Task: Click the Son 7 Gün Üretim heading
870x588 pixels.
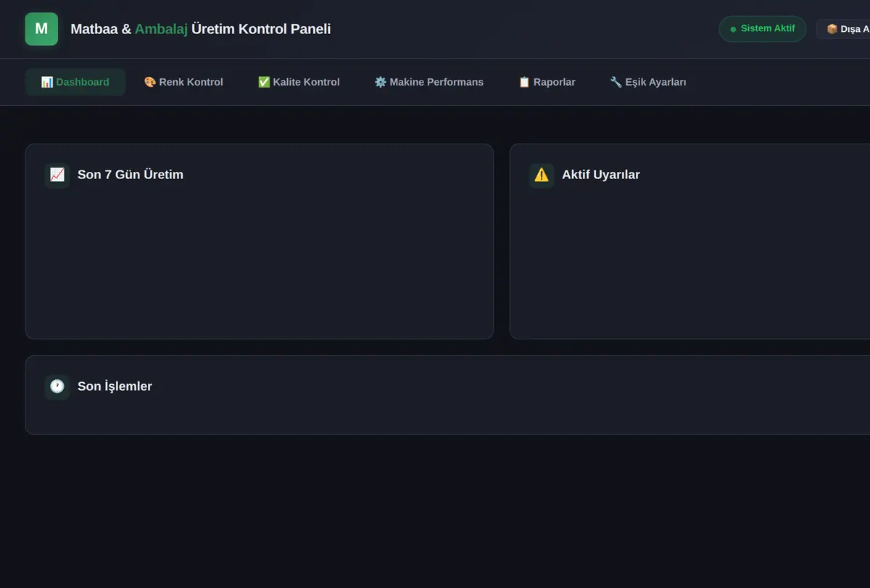Action: point(130,175)
